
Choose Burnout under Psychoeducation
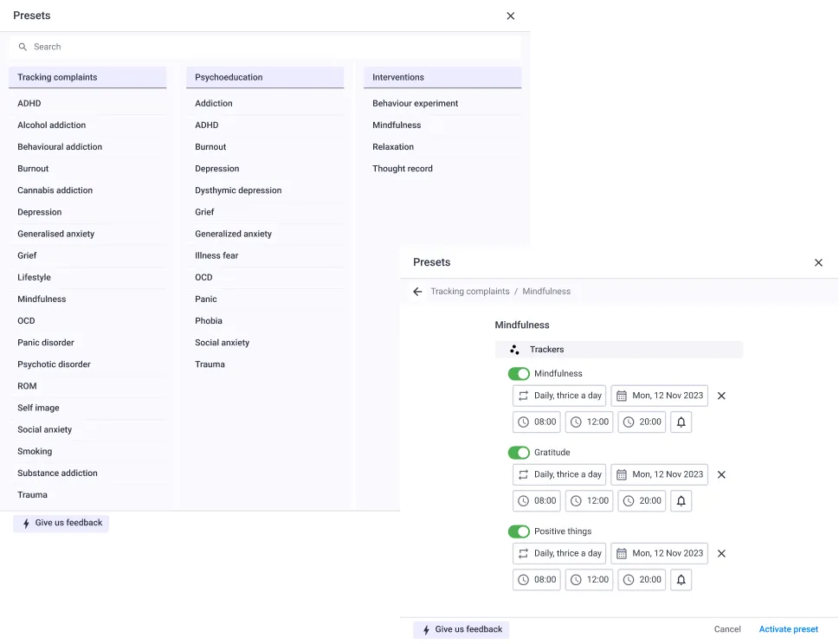point(265,147)
